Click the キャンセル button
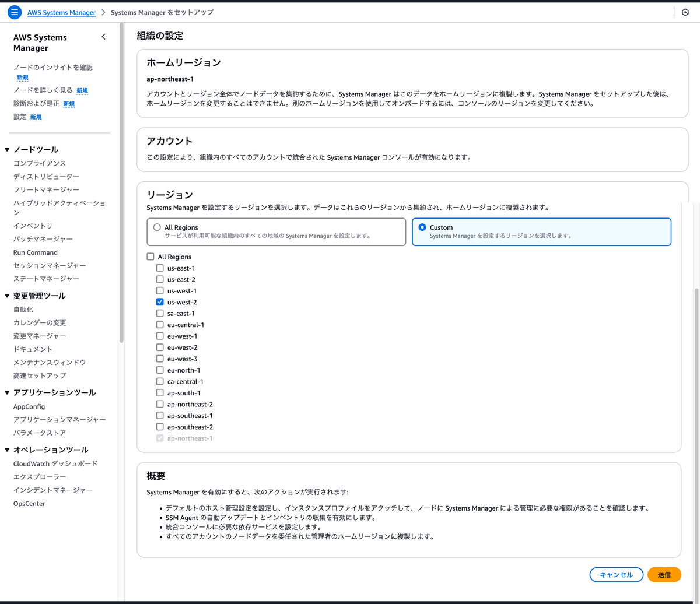This screenshot has height=604, width=700. coord(617,574)
